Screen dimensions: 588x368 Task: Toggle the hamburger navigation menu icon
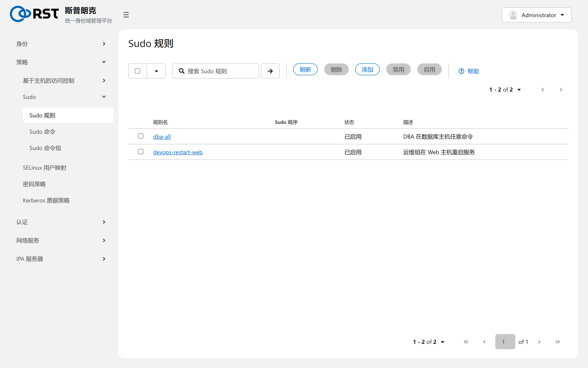[x=126, y=15]
